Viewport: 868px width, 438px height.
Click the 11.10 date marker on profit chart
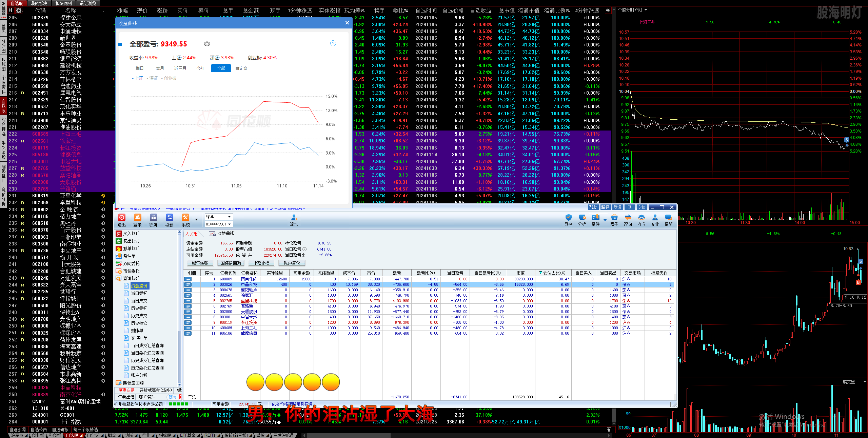tap(282, 186)
